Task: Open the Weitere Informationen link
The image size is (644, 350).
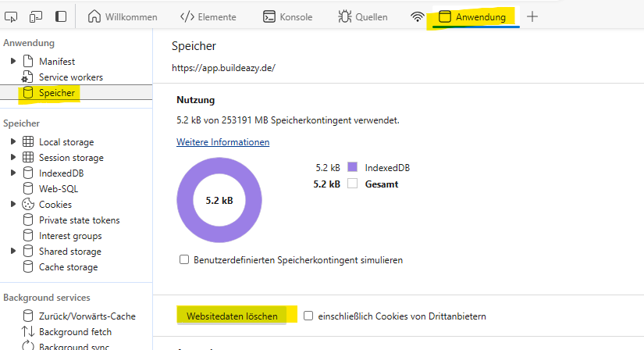Action: point(222,142)
